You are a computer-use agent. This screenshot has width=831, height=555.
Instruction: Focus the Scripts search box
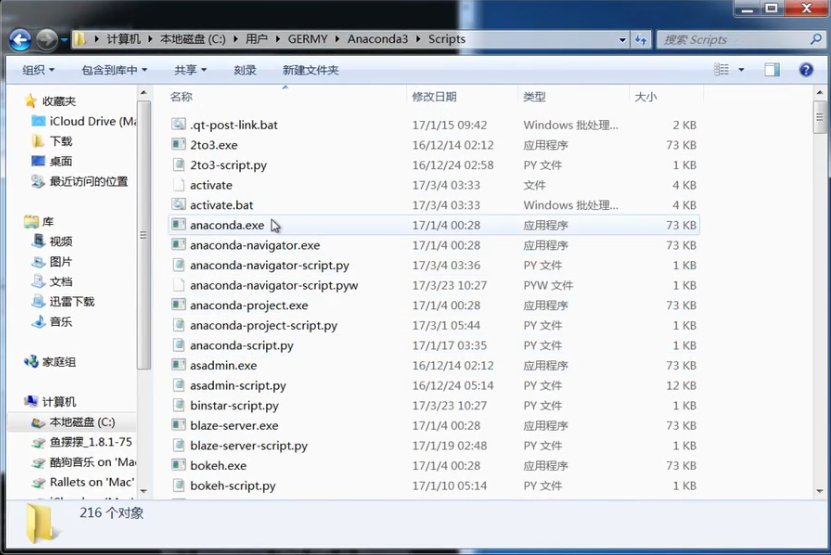tap(734, 40)
